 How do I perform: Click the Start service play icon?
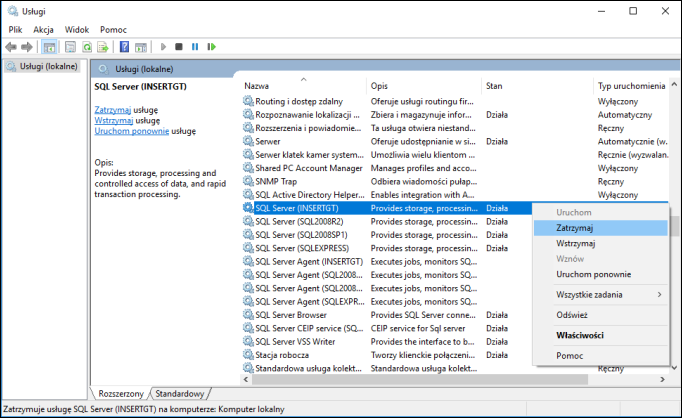coord(163,47)
